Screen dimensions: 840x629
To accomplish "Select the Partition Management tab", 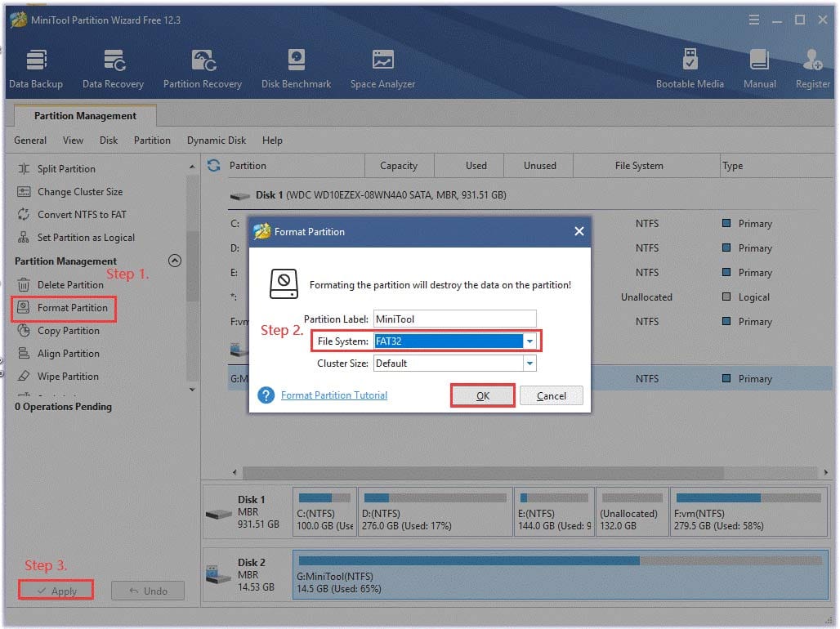I will pyautogui.click(x=85, y=116).
